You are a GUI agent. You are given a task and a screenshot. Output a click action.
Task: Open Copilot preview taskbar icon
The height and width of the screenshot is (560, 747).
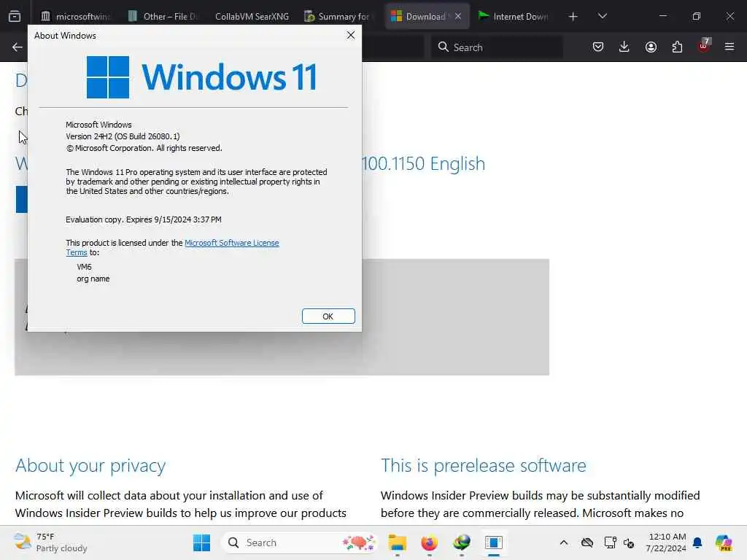click(x=724, y=542)
